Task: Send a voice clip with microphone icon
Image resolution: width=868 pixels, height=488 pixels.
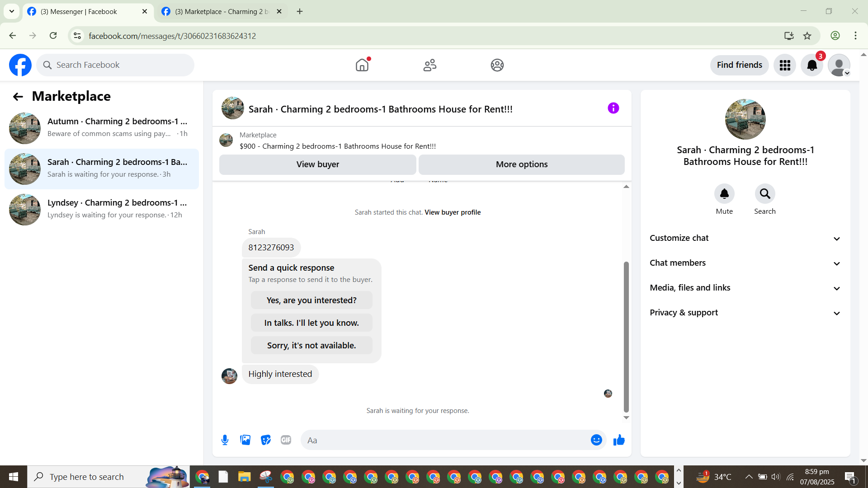Action: pos(225,440)
